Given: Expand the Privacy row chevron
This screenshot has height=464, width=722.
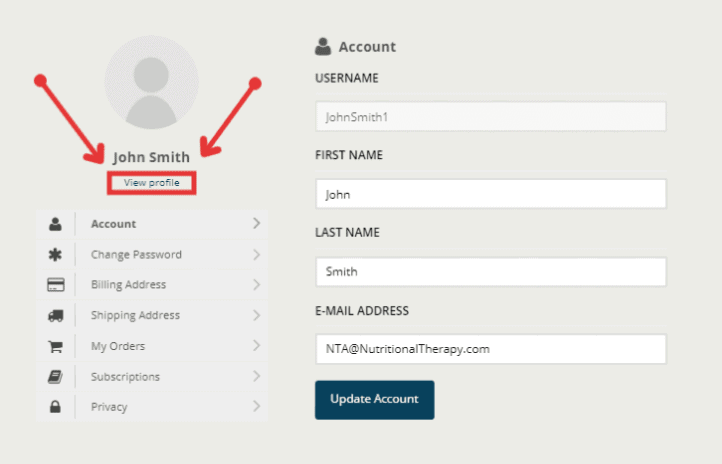Looking at the screenshot, I should (x=256, y=406).
